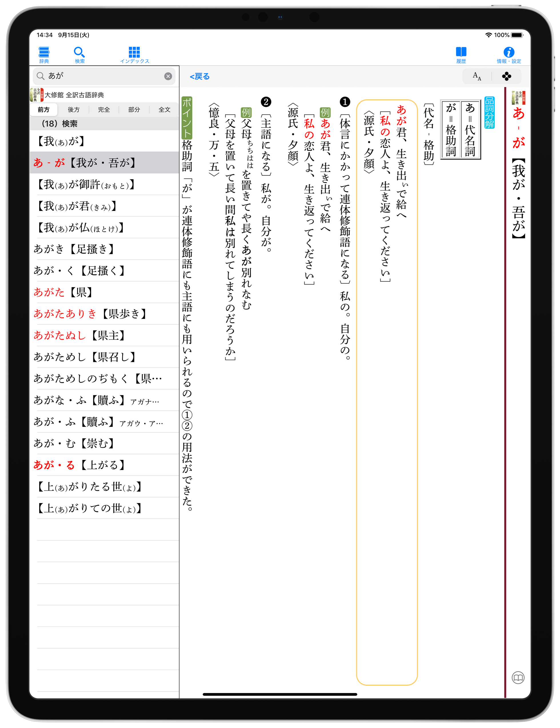This screenshot has height=728, width=560.
Task: Tap the Wi-Fi status icon
Action: pos(488,35)
